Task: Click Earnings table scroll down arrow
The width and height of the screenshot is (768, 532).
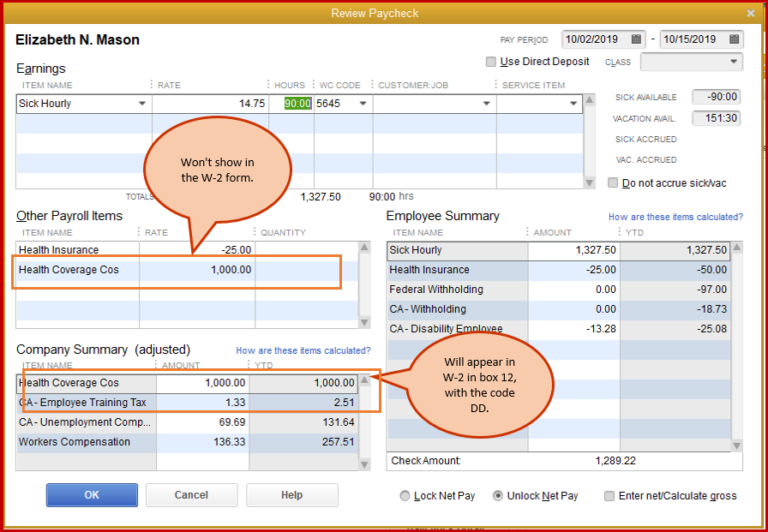Action: (x=590, y=182)
